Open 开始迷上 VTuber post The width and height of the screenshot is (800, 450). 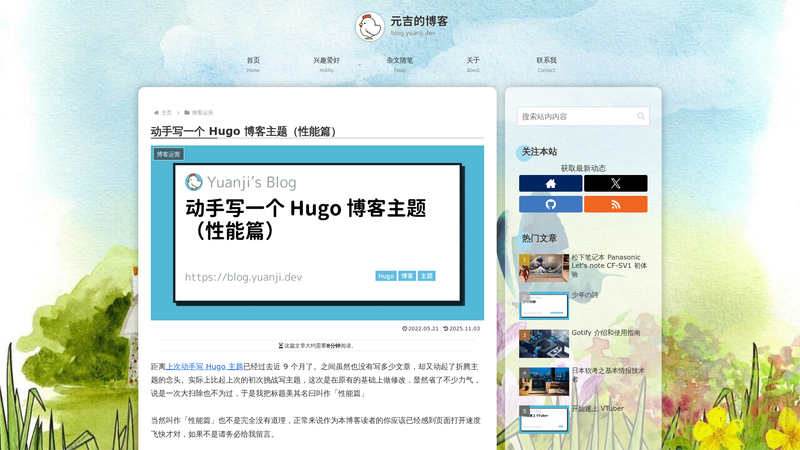pyautogui.click(x=597, y=409)
